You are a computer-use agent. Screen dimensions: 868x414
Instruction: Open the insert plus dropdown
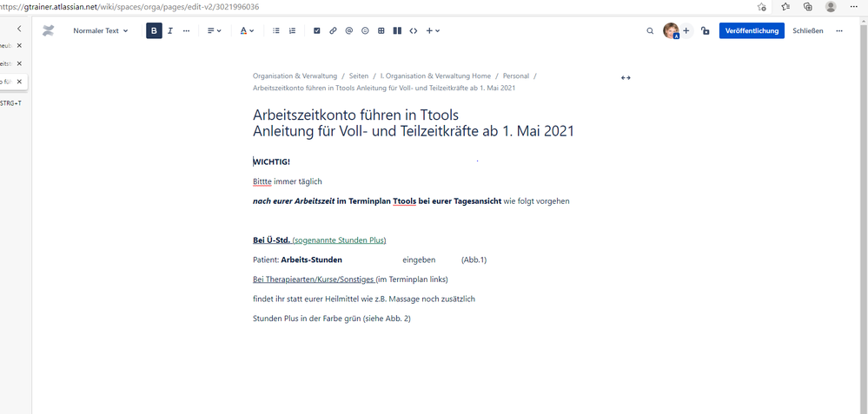point(433,31)
